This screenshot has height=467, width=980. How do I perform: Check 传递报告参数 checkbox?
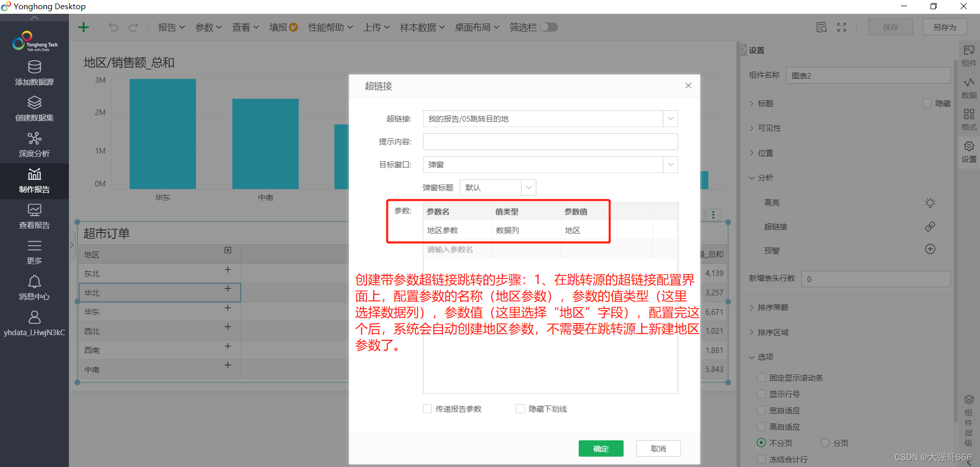pos(427,409)
